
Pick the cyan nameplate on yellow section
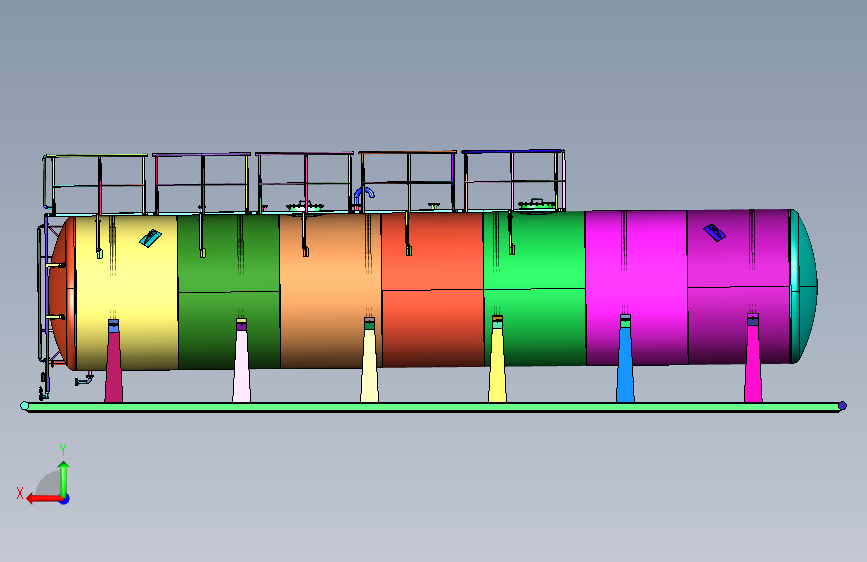click(150, 238)
